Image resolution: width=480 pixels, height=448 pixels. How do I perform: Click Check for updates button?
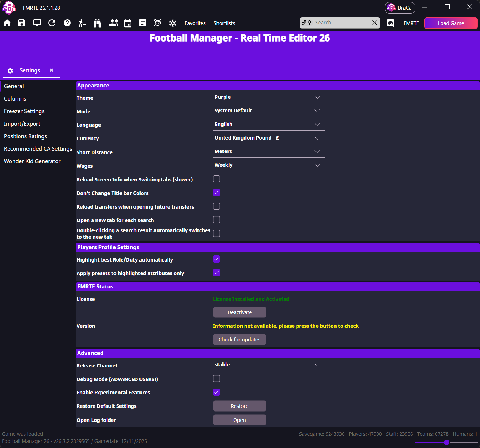pyautogui.click(x=240, y=340)
